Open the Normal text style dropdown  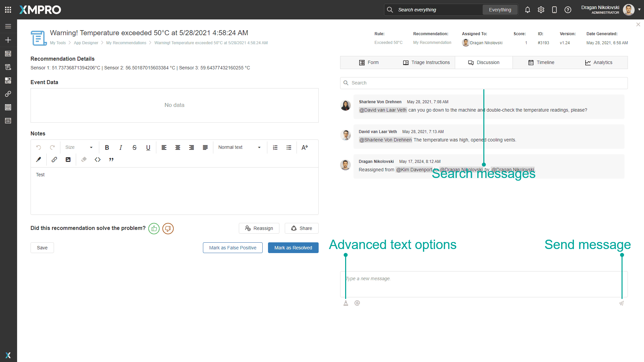pyautogui.click(x=239, y=147)
